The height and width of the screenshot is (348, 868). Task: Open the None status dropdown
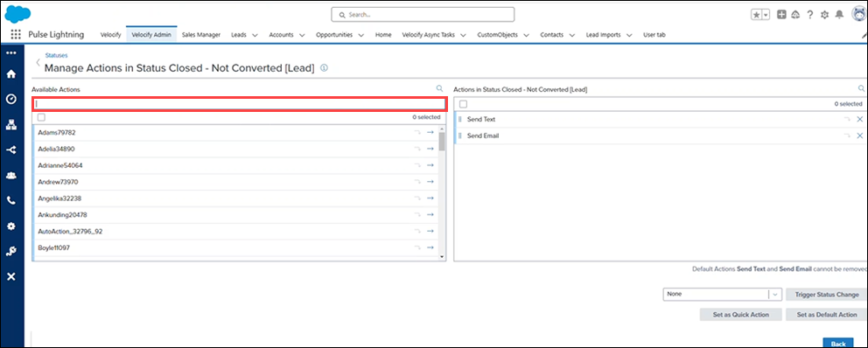click(x=722, y=295)
